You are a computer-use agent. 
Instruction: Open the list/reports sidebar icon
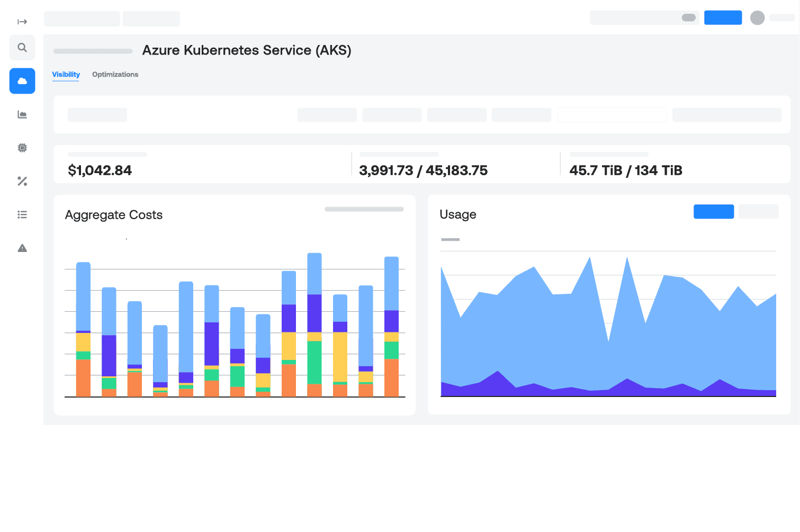pyautogui.click(x=22, y=214)
